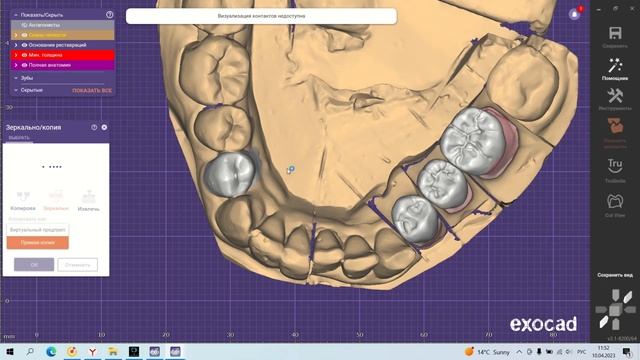The height and width of the screenshot is (360, 640).
Task: Click the Сохранить вид label
Action: point(615,275)
